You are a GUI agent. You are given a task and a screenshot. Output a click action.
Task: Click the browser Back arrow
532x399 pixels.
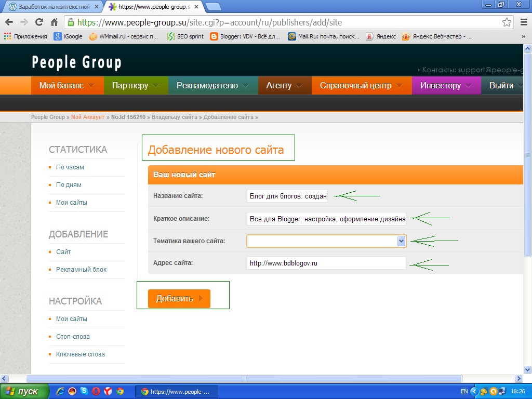point(9,22)
